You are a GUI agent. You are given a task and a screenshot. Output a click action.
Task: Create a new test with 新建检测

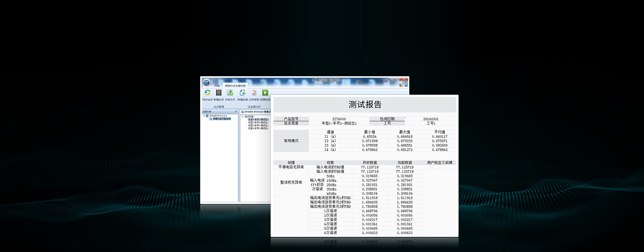pyautogui.click(x=243, y=93)
